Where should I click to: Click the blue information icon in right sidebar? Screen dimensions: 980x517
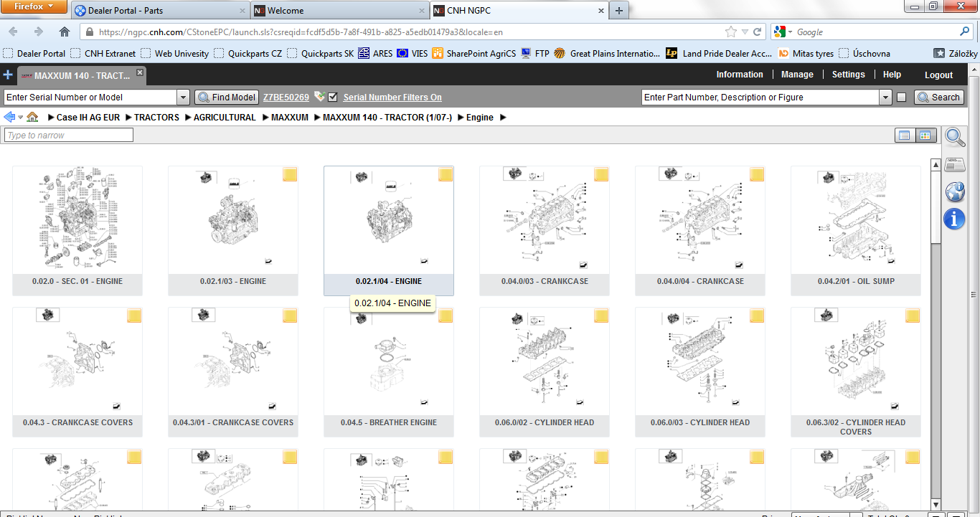955,219
